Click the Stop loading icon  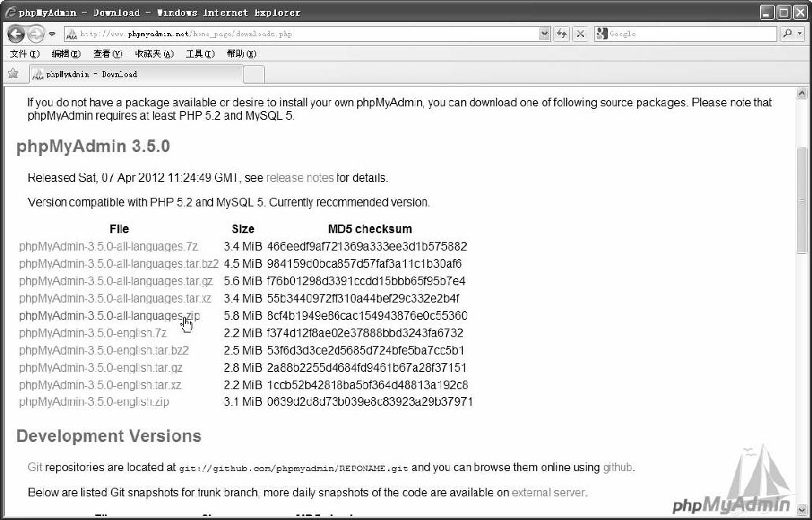(x=580, y=34)
